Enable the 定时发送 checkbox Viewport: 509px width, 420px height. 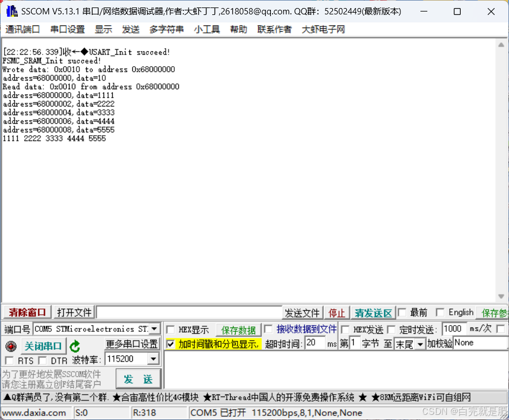point(391,330)
